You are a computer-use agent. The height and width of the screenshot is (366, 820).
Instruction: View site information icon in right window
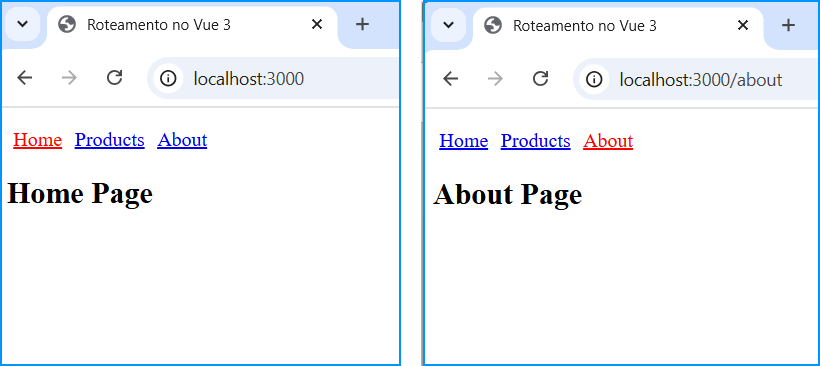pos(594,79)
